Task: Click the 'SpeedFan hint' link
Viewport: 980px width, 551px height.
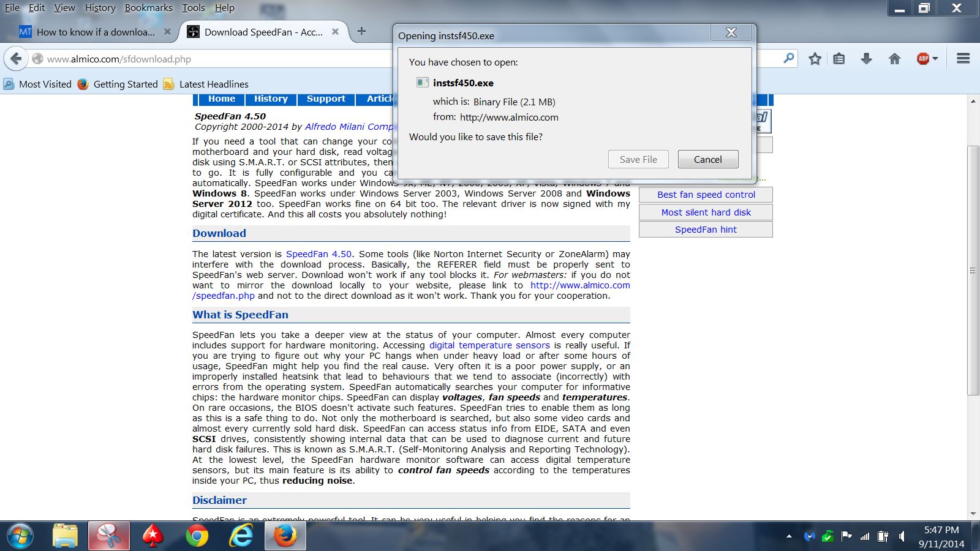Action: (x=706, y=230)
